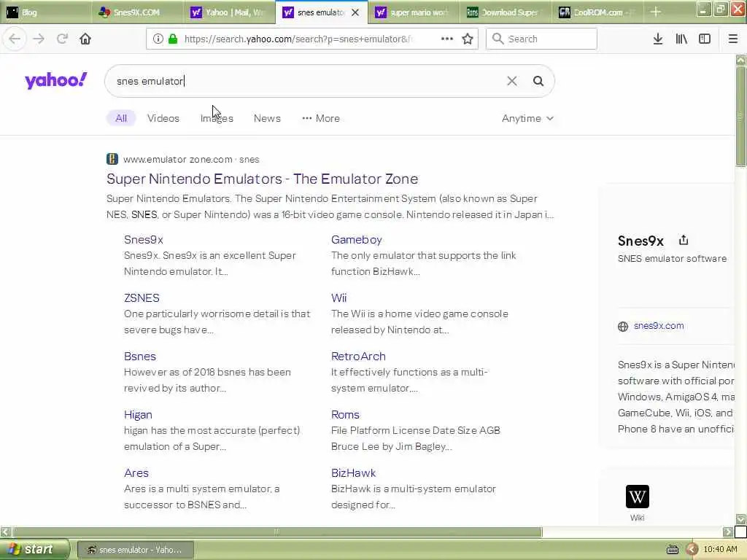Open the Firefox hamburger menu
Screen dimensions: 747x560
tap(733, 39)
